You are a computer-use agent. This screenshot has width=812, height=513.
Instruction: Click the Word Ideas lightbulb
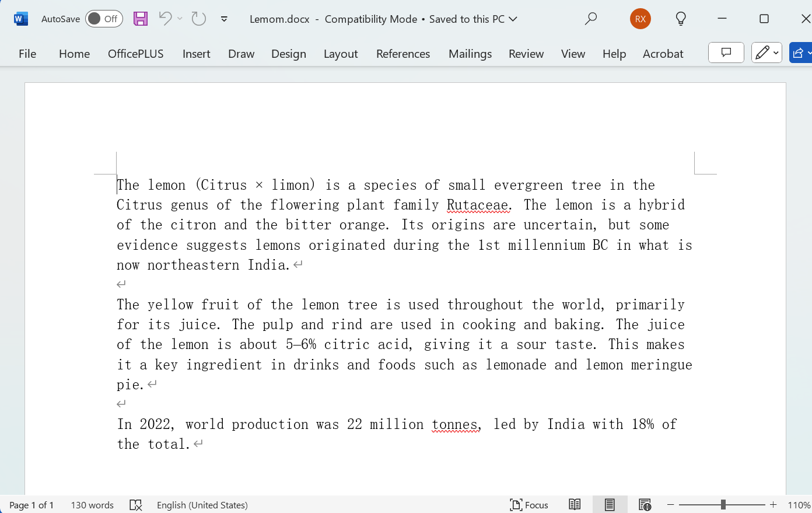coord(680,19)
